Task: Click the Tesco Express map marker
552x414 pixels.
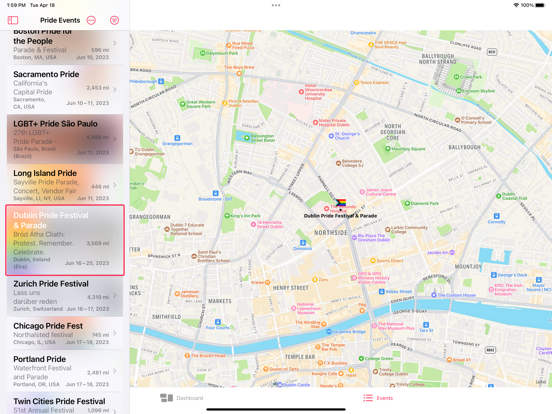Action: [356, 82]
